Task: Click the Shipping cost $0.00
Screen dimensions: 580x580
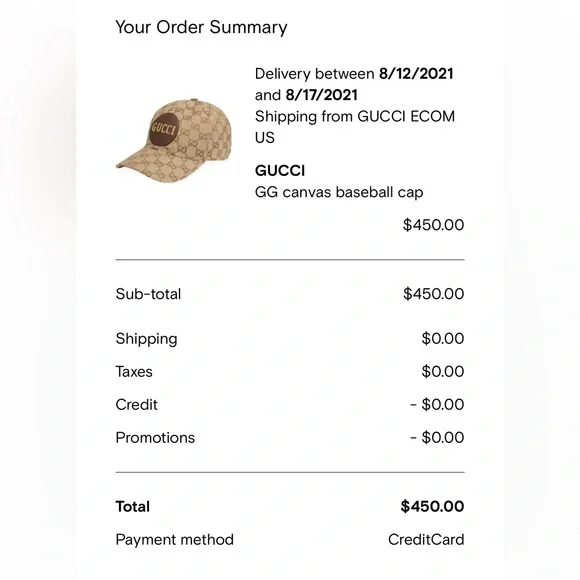Action: (442, 338)
